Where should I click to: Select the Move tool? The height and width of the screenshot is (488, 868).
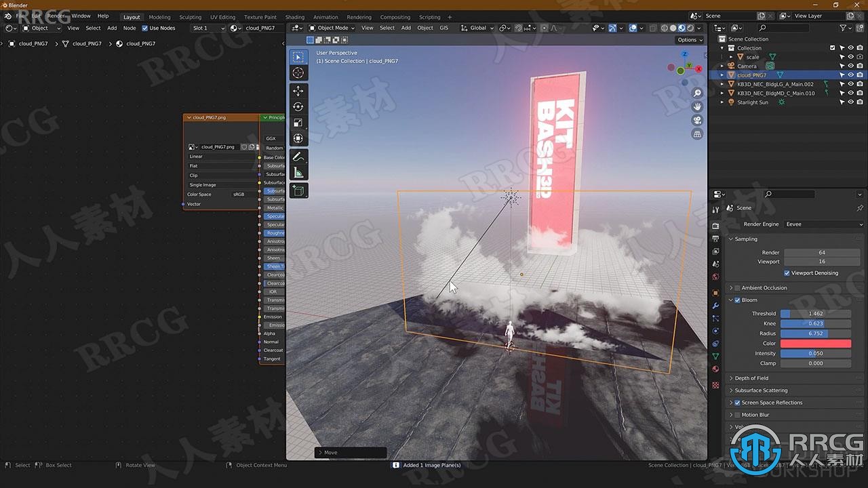[x=298, y=90]
